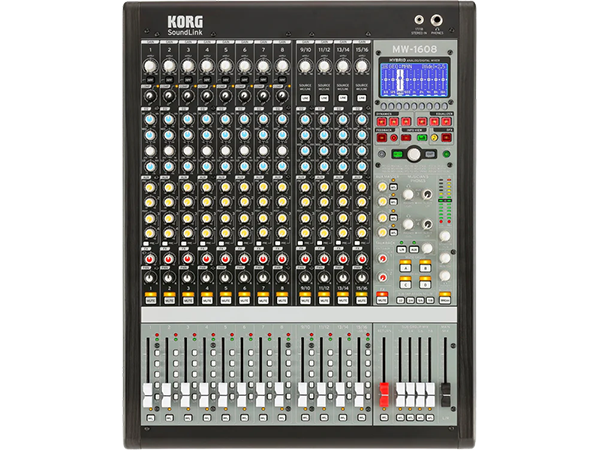The width and height of the screenshot is (600, 450).
Task: Click the first red DYNAMICS button
Action: [382, 122]
